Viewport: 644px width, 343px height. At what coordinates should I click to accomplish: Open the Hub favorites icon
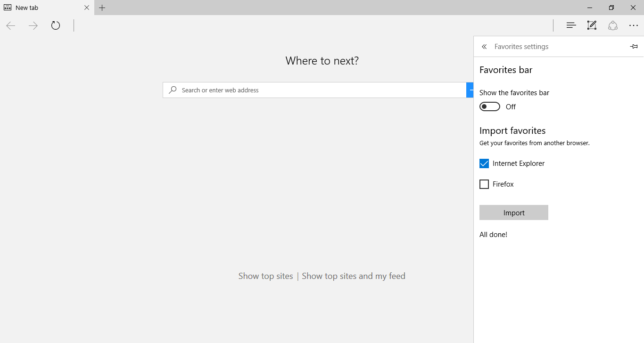[571, 25]
